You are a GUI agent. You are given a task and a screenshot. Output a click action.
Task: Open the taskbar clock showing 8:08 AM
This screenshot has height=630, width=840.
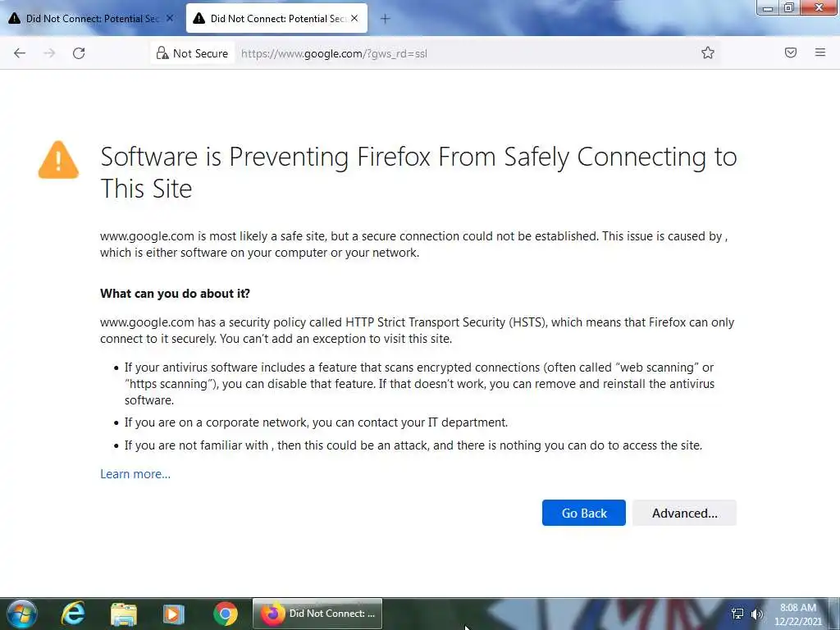tap(798, 614)
